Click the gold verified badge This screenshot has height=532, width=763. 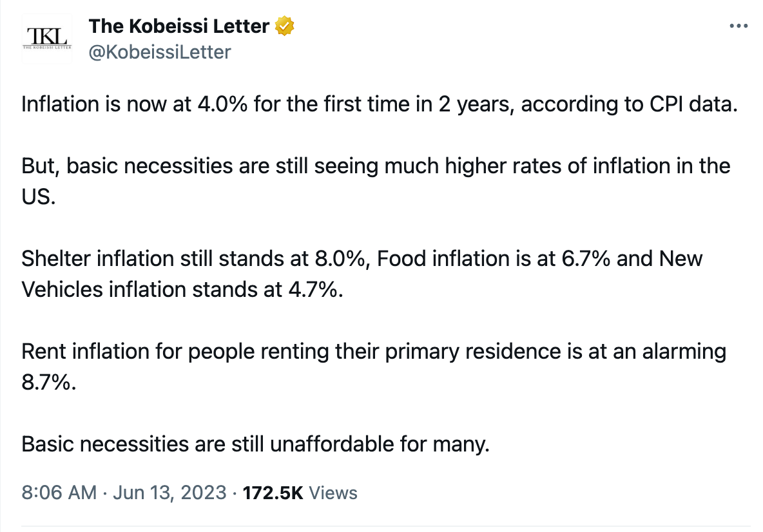(285, 26)
